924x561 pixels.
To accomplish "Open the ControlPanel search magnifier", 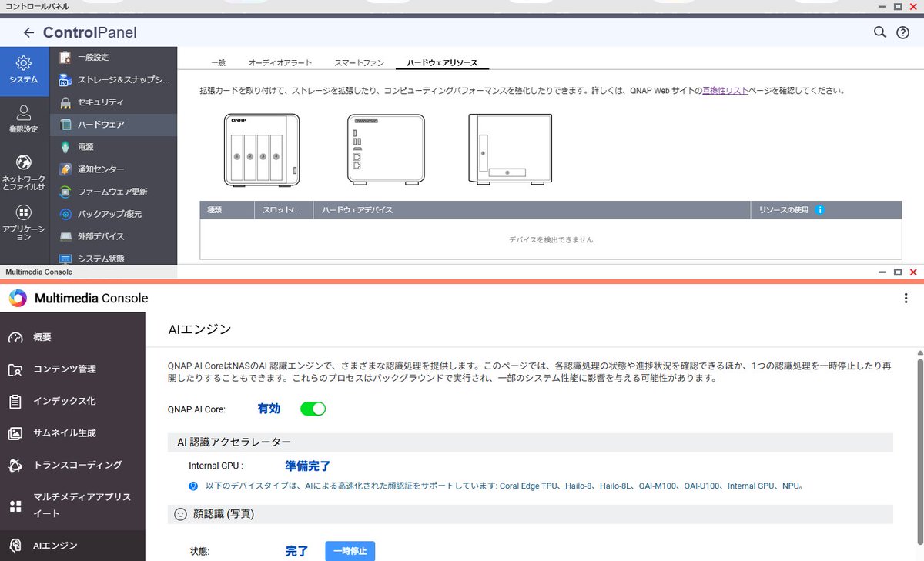I will [x=879, y=32].
